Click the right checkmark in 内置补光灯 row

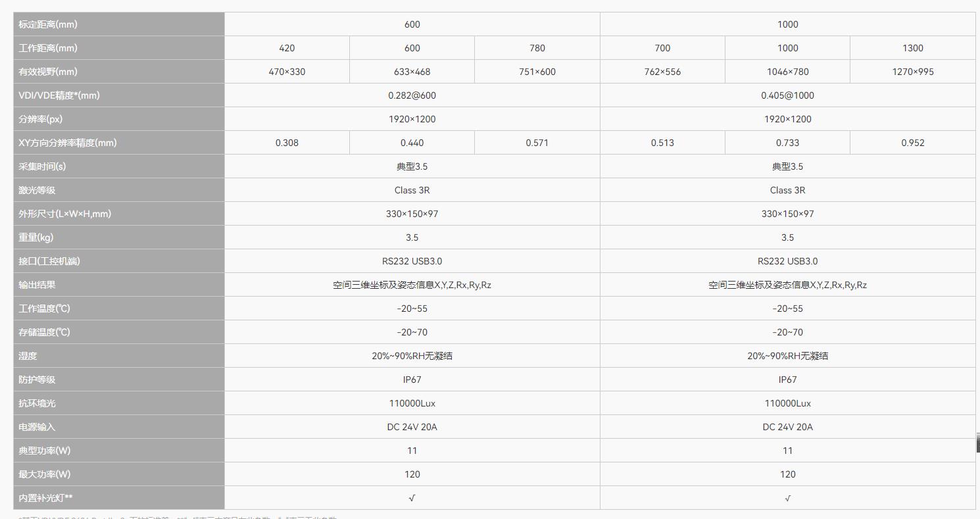787,498
